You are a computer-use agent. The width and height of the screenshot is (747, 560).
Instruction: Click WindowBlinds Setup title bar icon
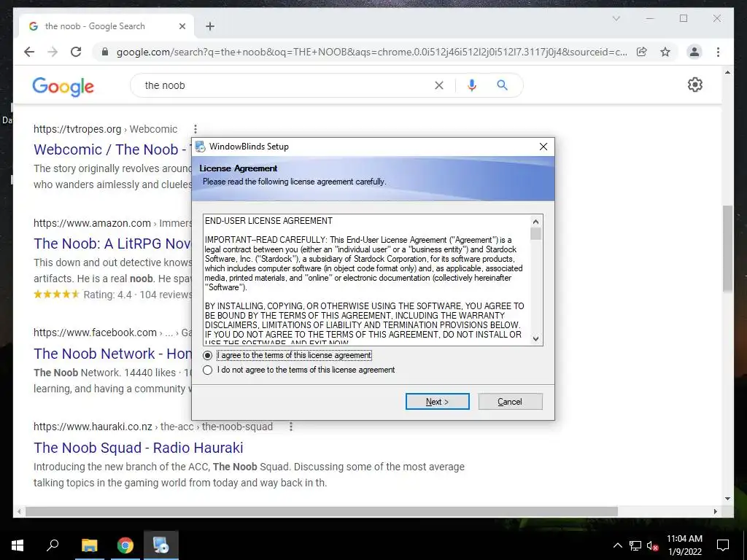201,147
